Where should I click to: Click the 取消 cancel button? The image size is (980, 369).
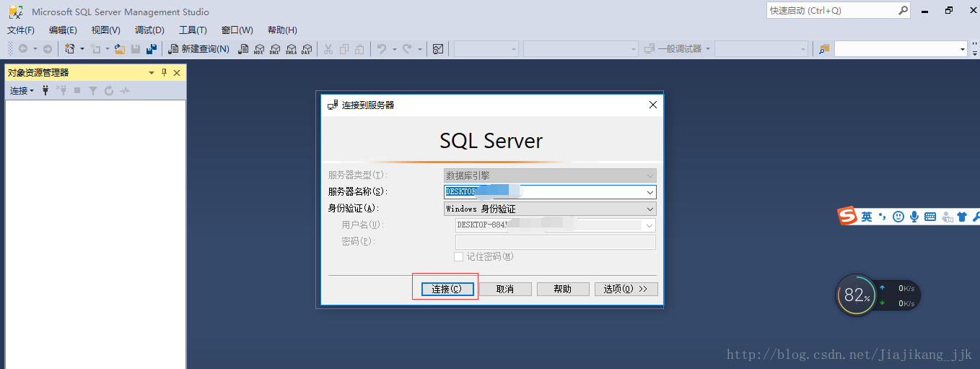[505, 289]
